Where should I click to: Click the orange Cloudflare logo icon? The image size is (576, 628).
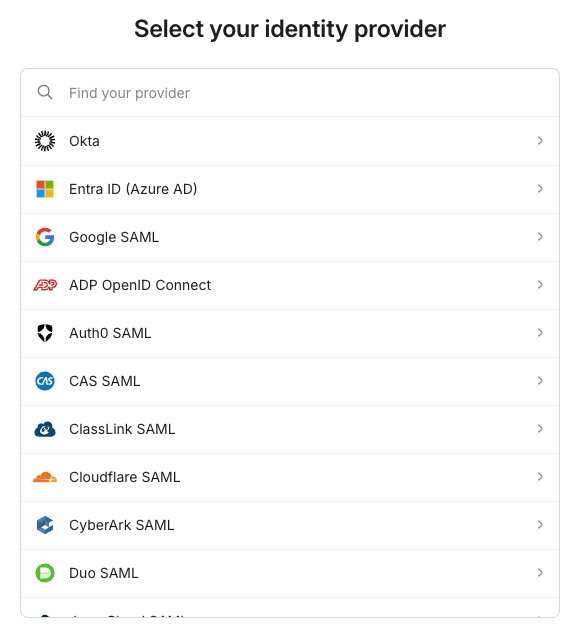(x=45, y=477)
